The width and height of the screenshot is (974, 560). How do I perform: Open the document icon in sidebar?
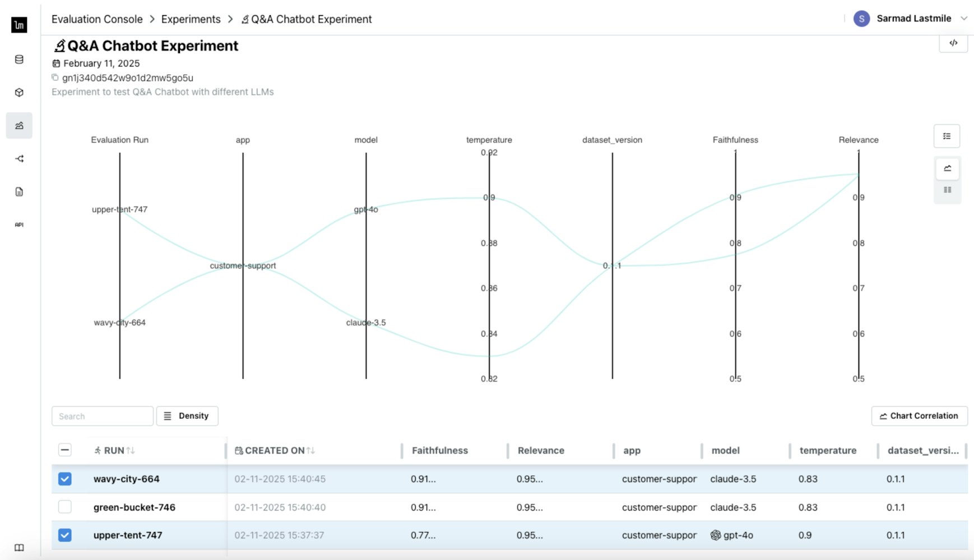tap(19, 192)
